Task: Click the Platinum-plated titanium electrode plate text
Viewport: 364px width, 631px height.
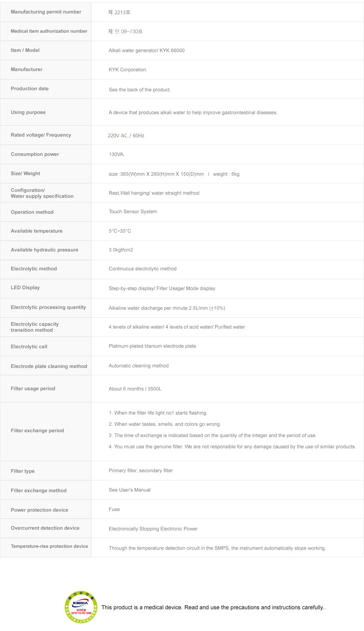Action: pyautogui.click(x=152, y=346)
